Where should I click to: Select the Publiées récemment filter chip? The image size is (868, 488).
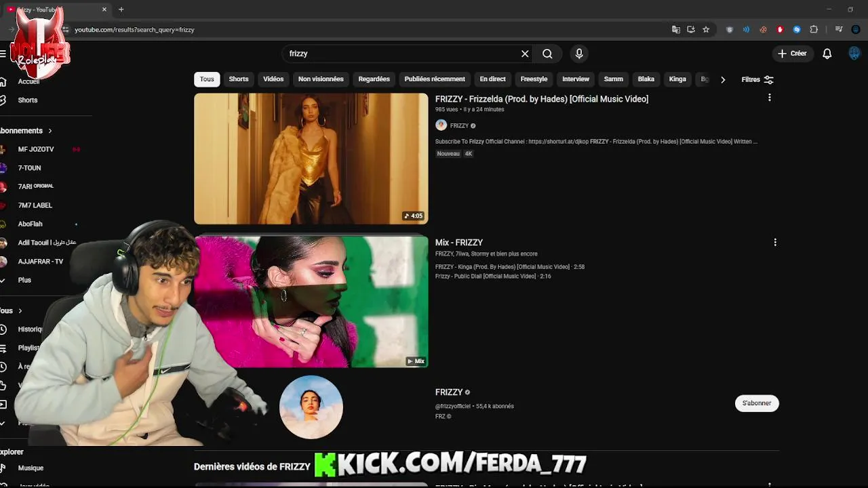coord(435,79)
